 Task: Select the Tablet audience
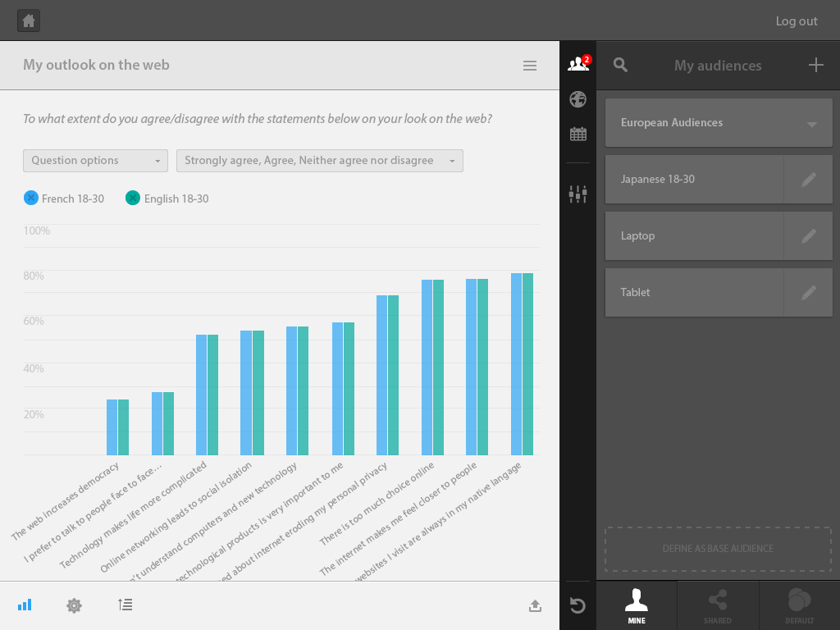(694, 293)
